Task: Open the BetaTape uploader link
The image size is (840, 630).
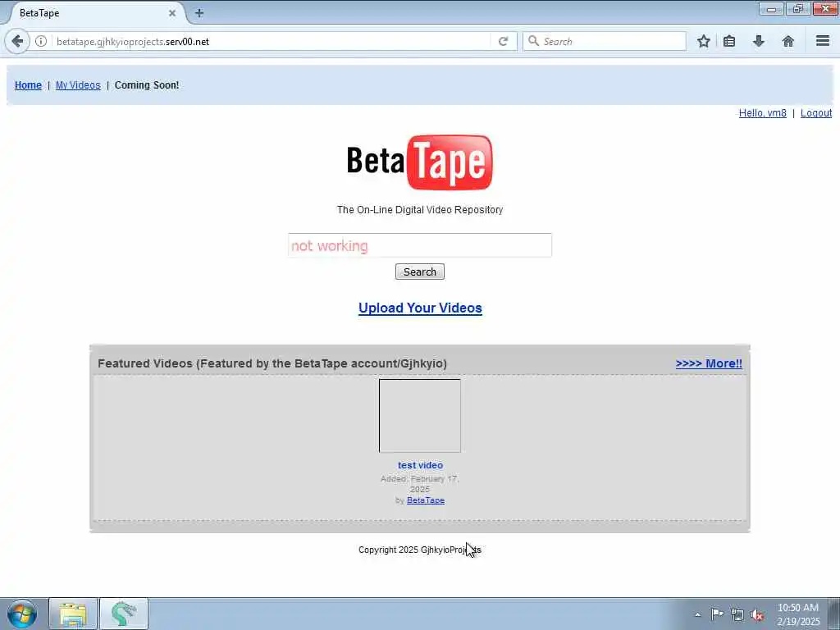Action: coord(426,500)
